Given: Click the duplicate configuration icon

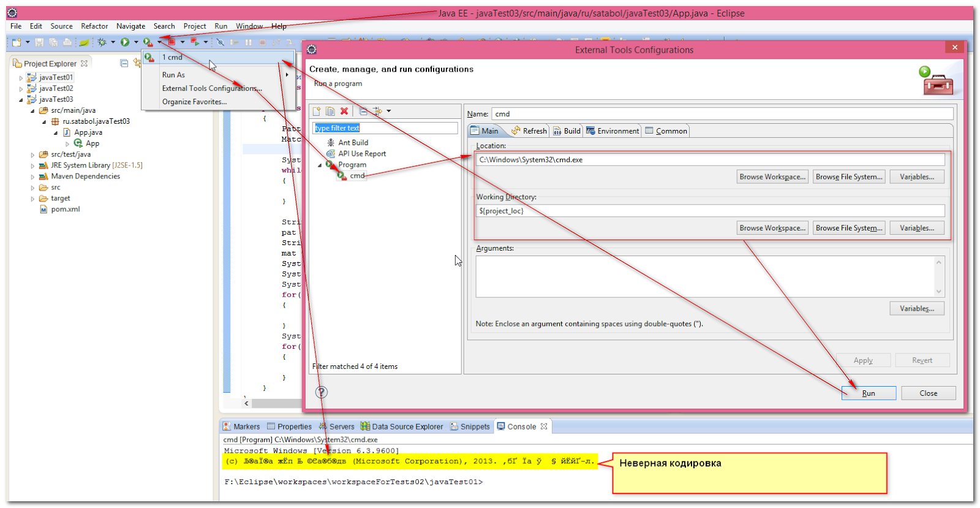Looking at the screenshot, I should click(x=330, y=111).
